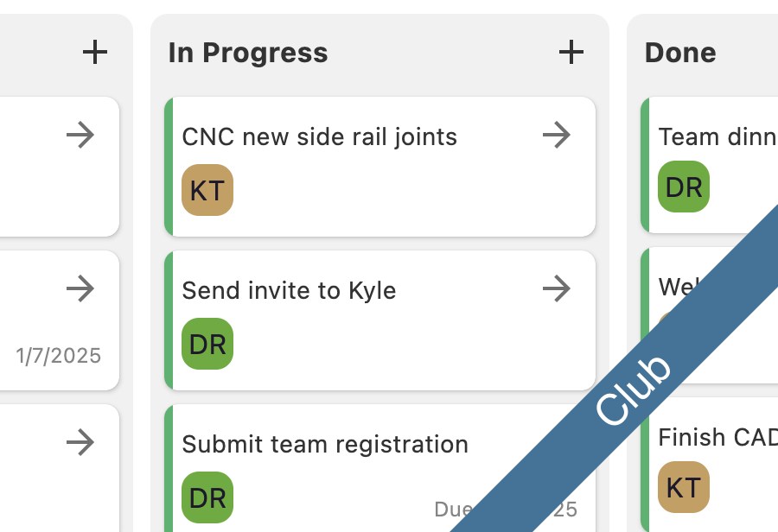Select the "Done" column header

coord(679,52)
